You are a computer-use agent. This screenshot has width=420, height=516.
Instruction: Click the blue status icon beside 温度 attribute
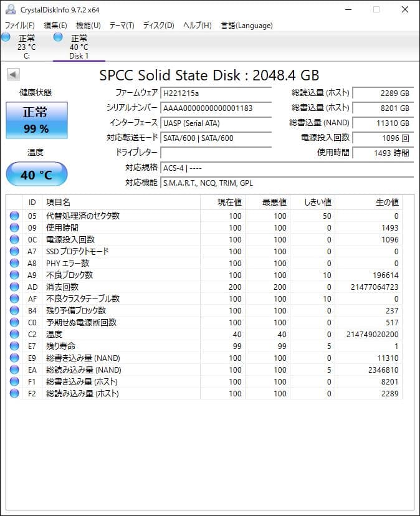point(14,334)
